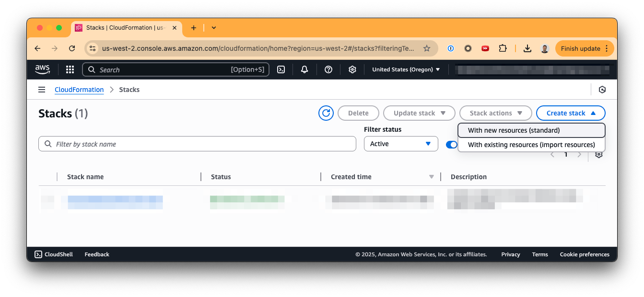Click the page number 1

(x=566, y=155)
